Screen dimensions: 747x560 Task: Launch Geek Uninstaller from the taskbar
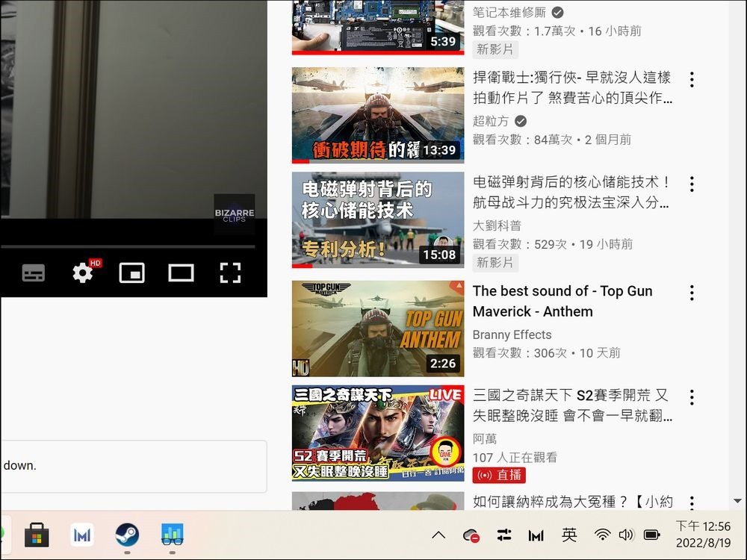[x=173, y=535]
